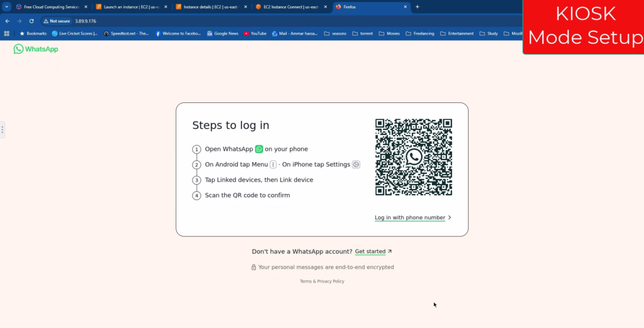Expand the Freelancing bookmarks folder
Viewport: 644px width, 328px height.
click(422, 33)
